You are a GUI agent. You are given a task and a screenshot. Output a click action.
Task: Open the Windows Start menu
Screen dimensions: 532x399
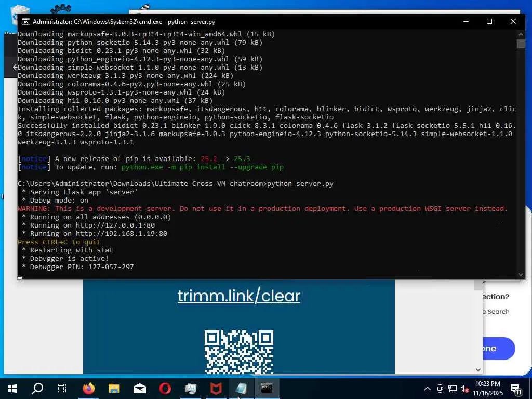click(x=12, y=389)
